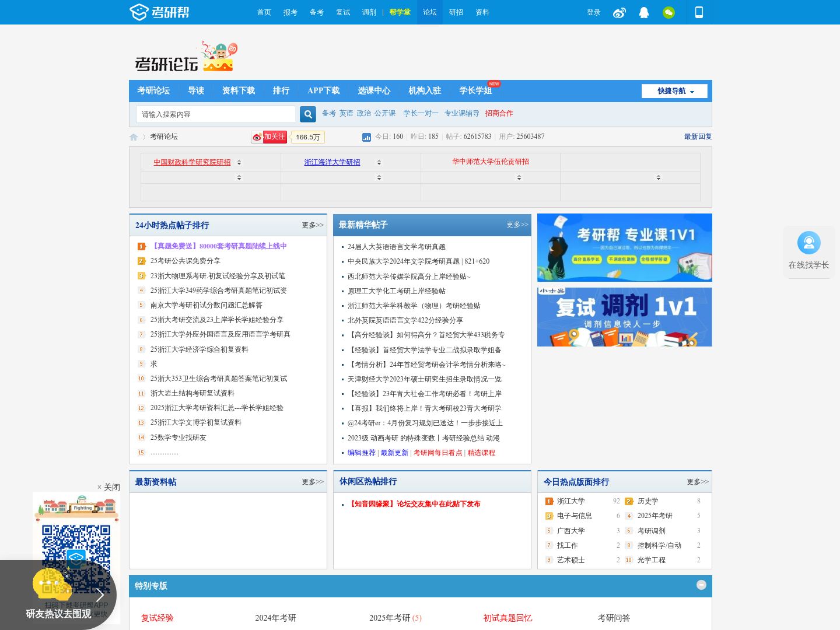Click 更多 in 最新资料帖
The height and width of the screenshot is (630, 840).
pos(313,482)
